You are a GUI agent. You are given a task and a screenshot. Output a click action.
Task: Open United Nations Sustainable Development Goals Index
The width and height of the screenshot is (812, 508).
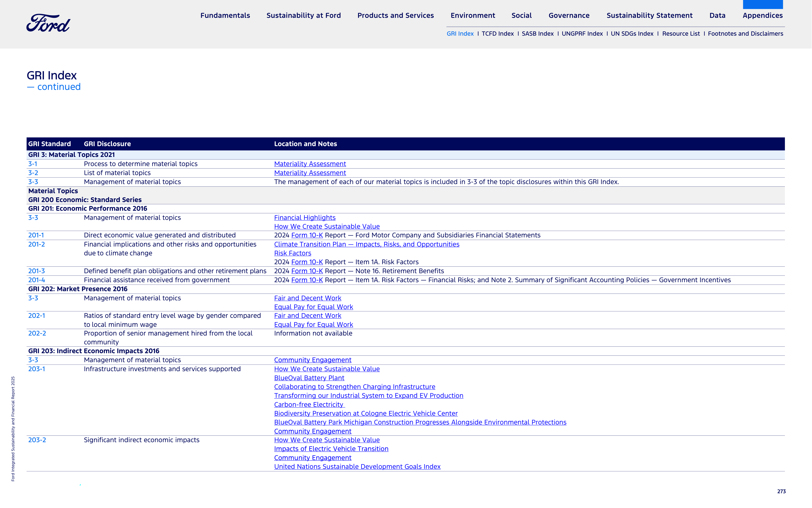[x=357, y=467]
